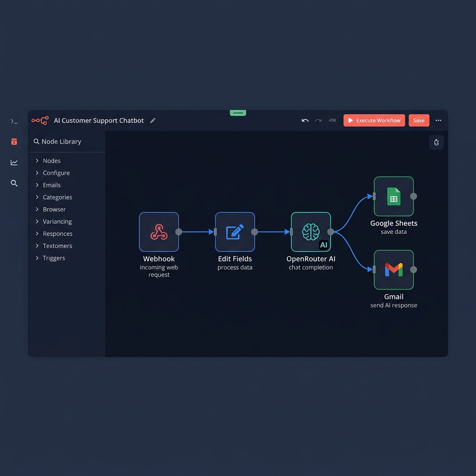This screenshot has height=476, width=476.
Task: Click the OpenRouter AI node label
Action: point(311,259)
